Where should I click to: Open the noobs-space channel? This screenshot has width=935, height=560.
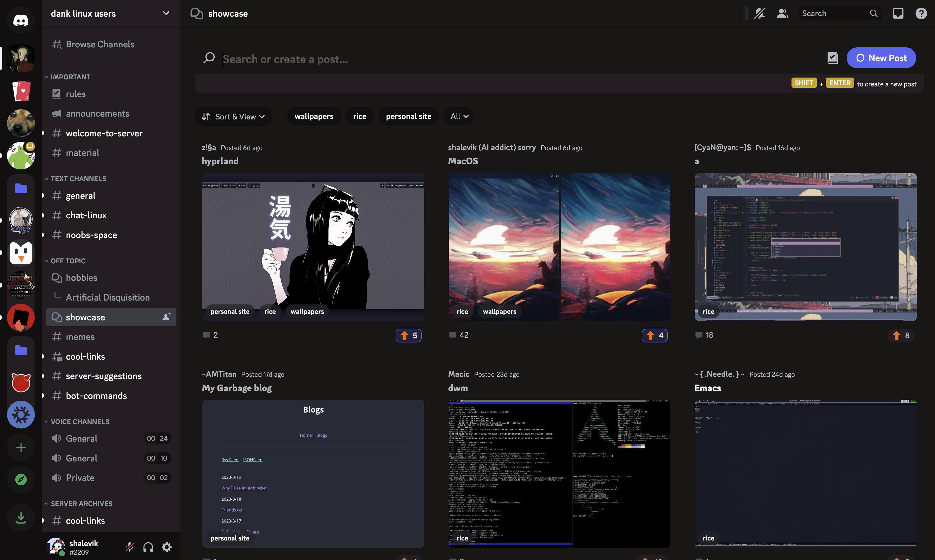point(111,235)
